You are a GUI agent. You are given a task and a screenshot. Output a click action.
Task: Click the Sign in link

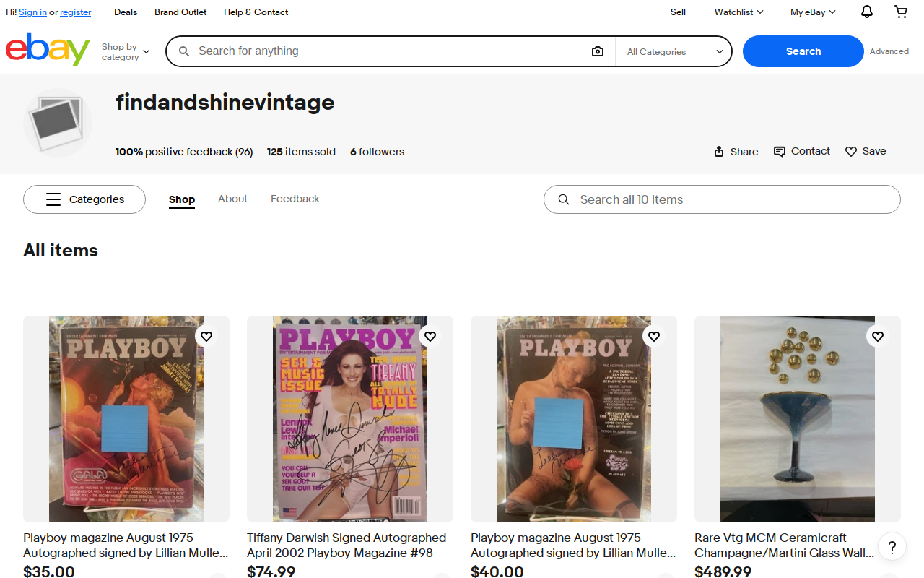[32, 12]
